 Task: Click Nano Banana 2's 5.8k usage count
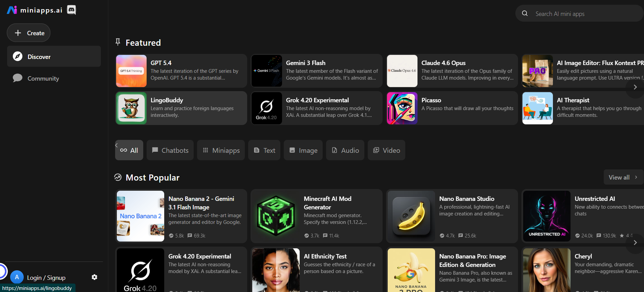(176, 236)
